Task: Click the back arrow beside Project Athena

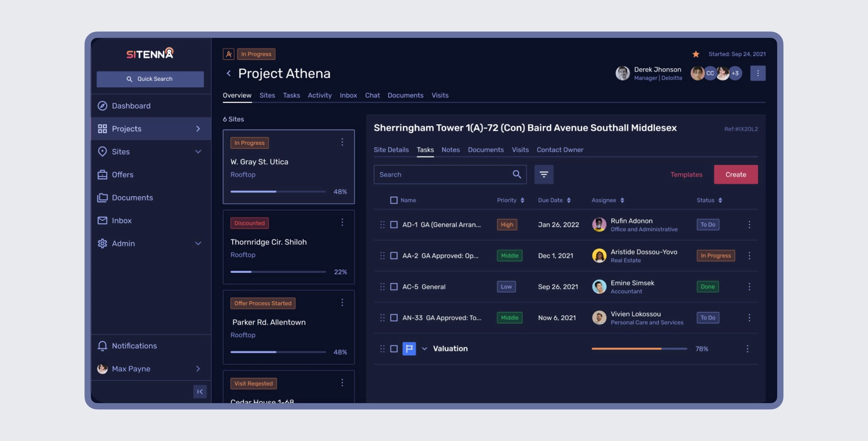Action: [228, 73]
